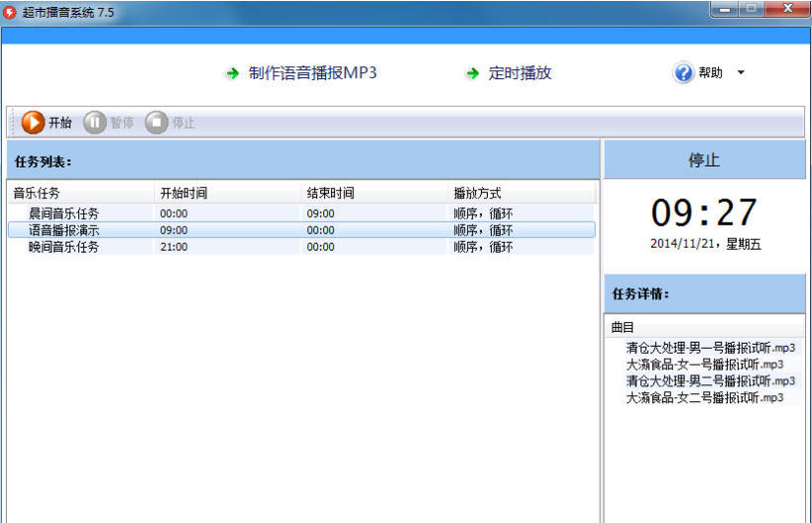Screen dimensions: 812x523
Task: Click the 播放方式 column header
Action: pyautogui.click(x=521, y=193)
